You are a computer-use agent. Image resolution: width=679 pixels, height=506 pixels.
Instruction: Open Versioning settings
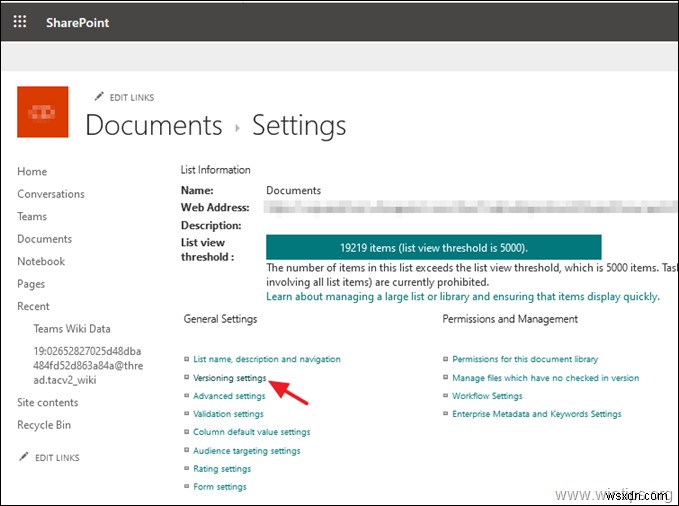[230, 378]
